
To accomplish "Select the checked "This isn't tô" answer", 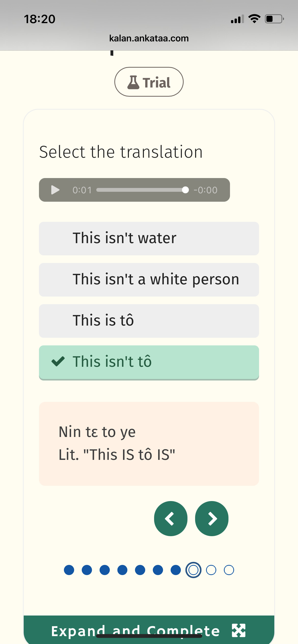I will [x=149, y=362].
